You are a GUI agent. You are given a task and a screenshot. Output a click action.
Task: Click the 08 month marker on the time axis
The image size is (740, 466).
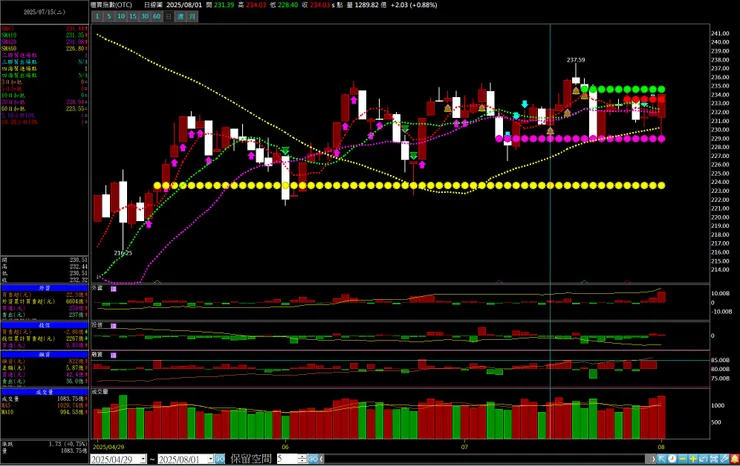(x=661, y=447)
